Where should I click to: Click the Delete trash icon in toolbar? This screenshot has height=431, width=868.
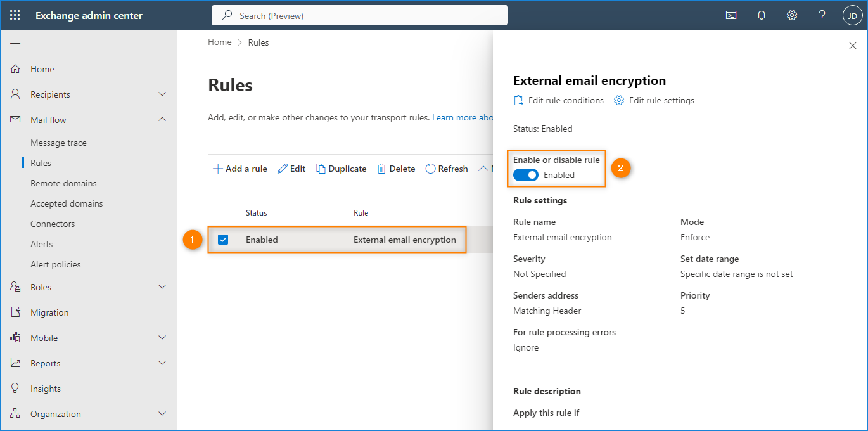coord(381,169)
